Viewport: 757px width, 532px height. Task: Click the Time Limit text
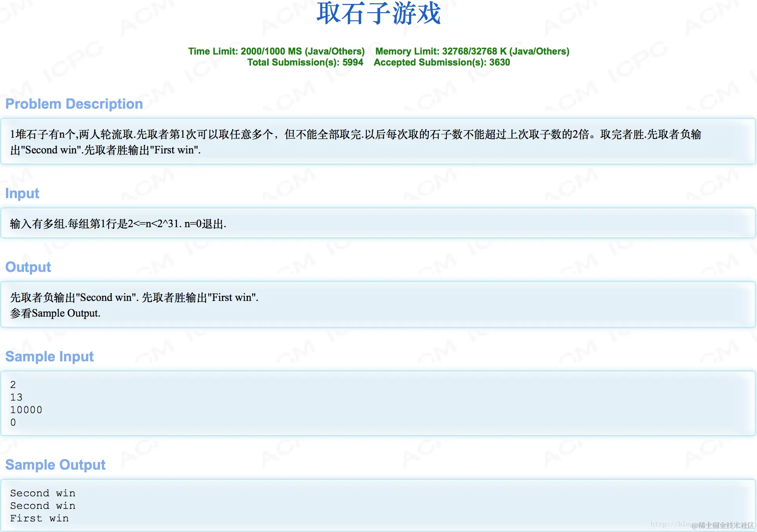276,51
